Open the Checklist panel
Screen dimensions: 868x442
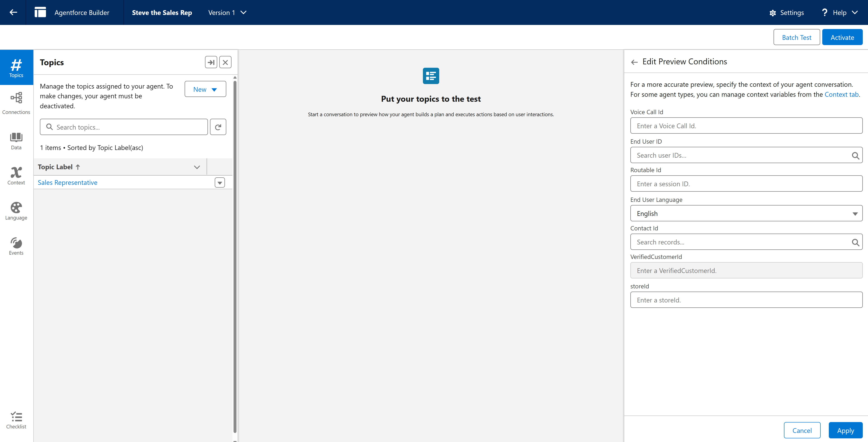point(16,420)
